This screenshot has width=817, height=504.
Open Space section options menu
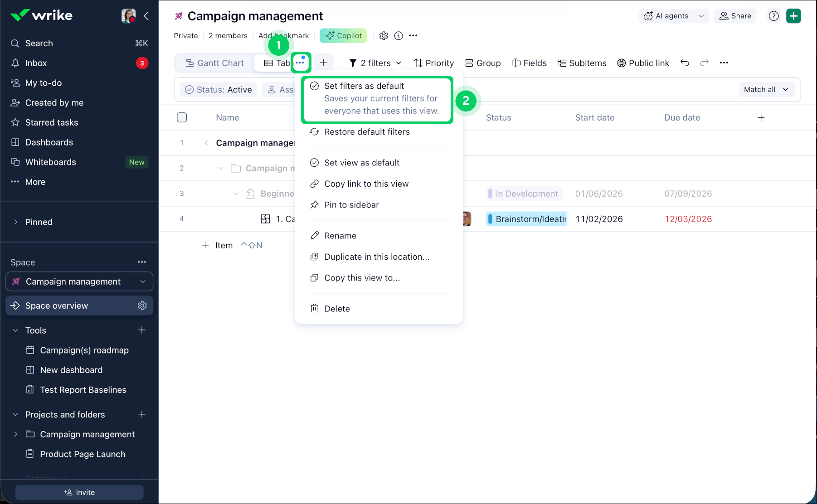[142, 262]
